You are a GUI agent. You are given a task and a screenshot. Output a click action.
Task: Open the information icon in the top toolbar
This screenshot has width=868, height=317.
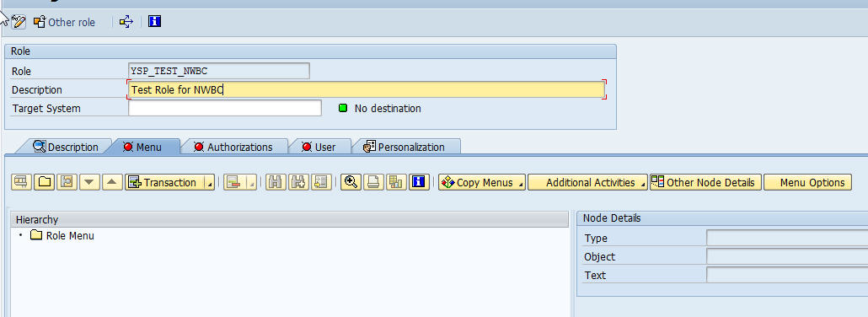point(154,22)
